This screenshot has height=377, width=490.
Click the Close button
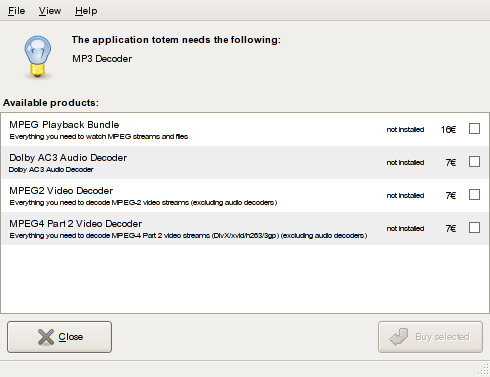[59, 337]
